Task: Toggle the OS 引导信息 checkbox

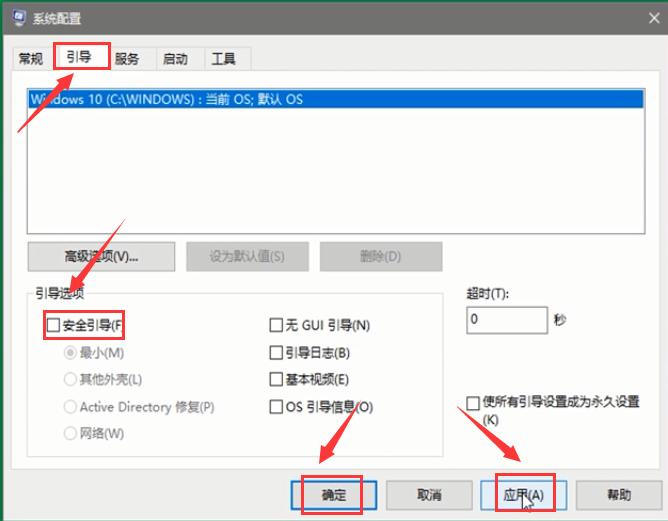Action: [277, 406]
